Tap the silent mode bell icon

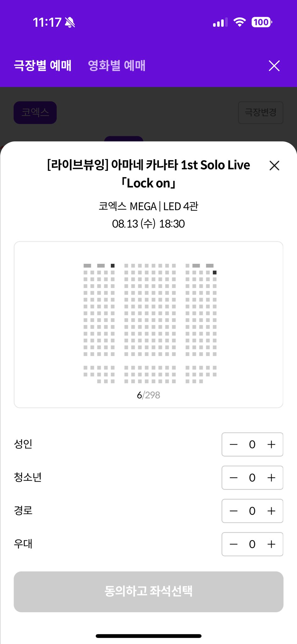[70, 22]
